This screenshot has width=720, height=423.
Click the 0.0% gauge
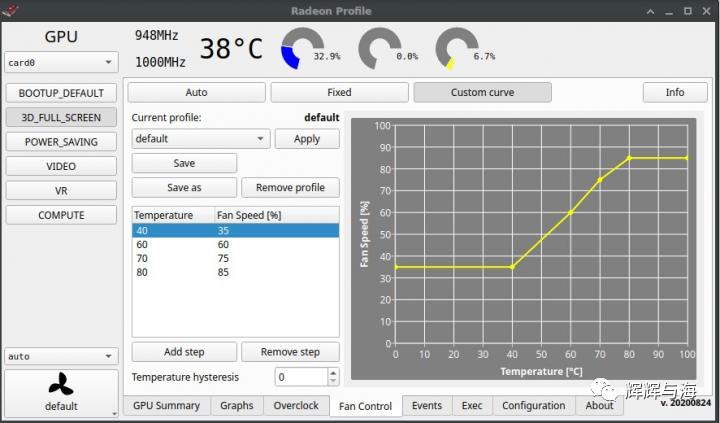pos(380,49)
